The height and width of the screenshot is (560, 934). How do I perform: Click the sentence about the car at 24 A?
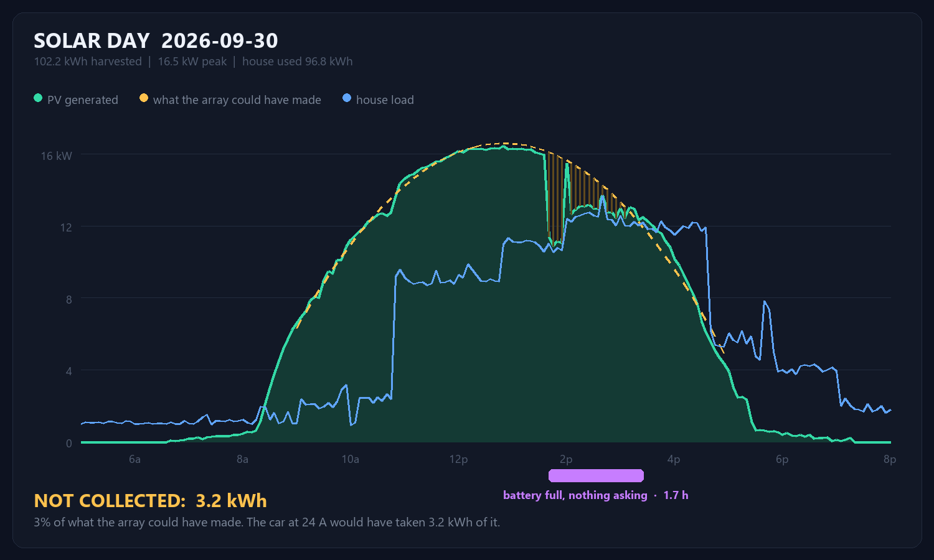pyautogui.click(x=373, y=522)
